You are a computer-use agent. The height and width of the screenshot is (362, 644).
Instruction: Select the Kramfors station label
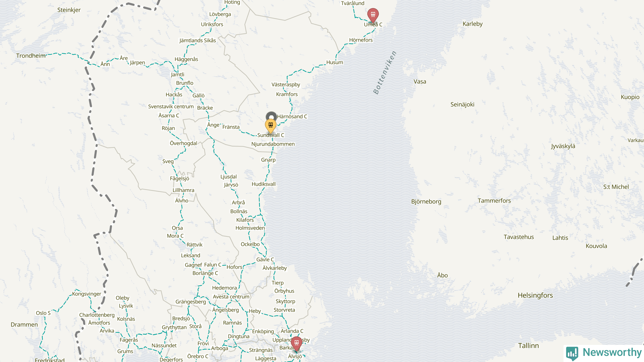click(287, 94)
